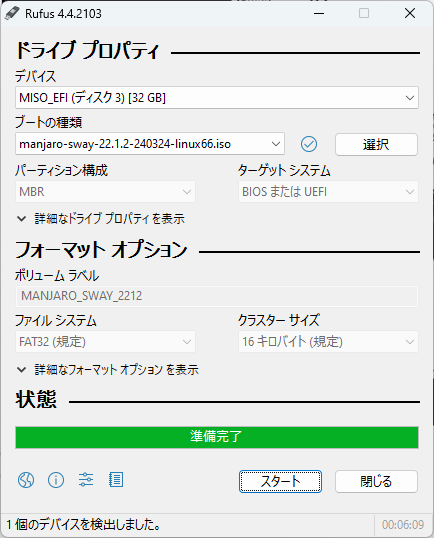Screen dimensions: 434x538
Task: Open the BIOS または UEFI target dropdown
Action: click(328, 191)
